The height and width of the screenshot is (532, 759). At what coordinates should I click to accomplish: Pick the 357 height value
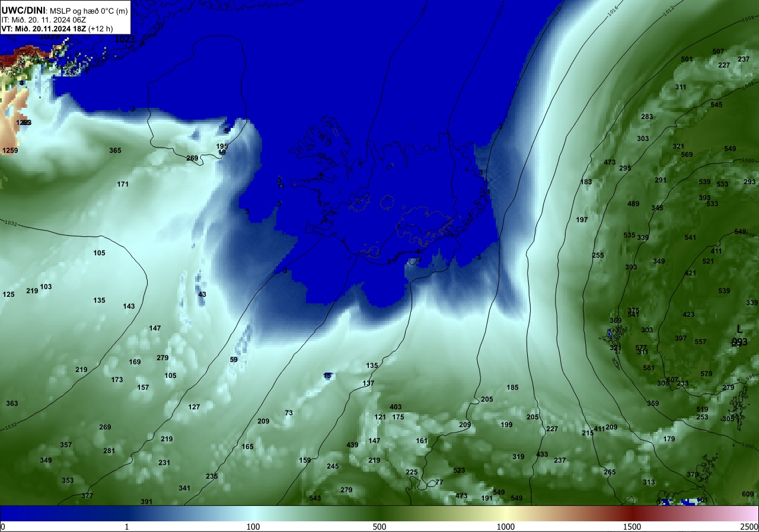[x=66, y=445]
